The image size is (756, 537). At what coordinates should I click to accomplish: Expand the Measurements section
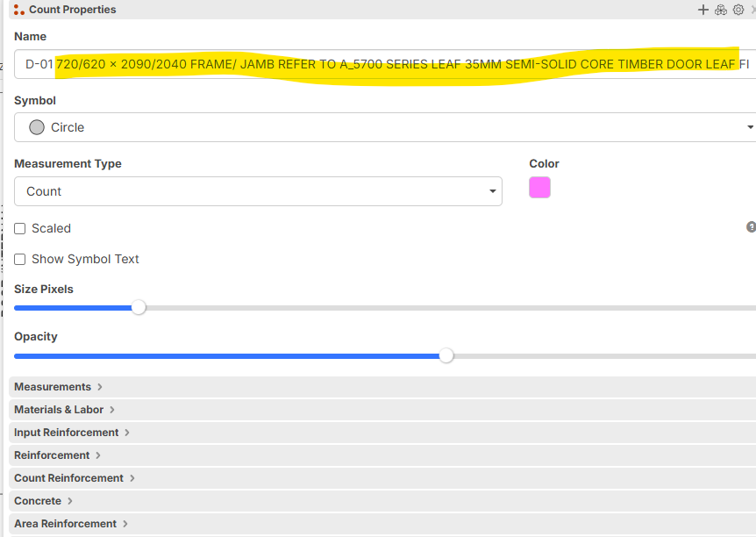pos(382,387)
